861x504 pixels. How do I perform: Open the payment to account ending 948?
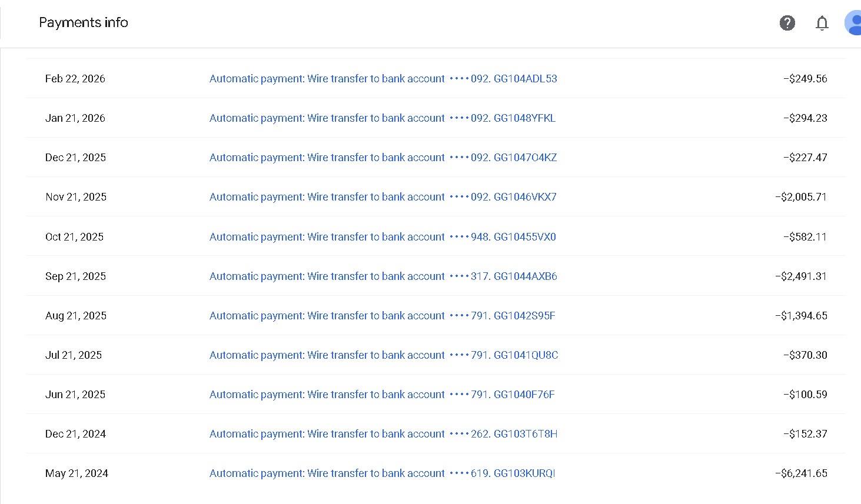point(383,237)
